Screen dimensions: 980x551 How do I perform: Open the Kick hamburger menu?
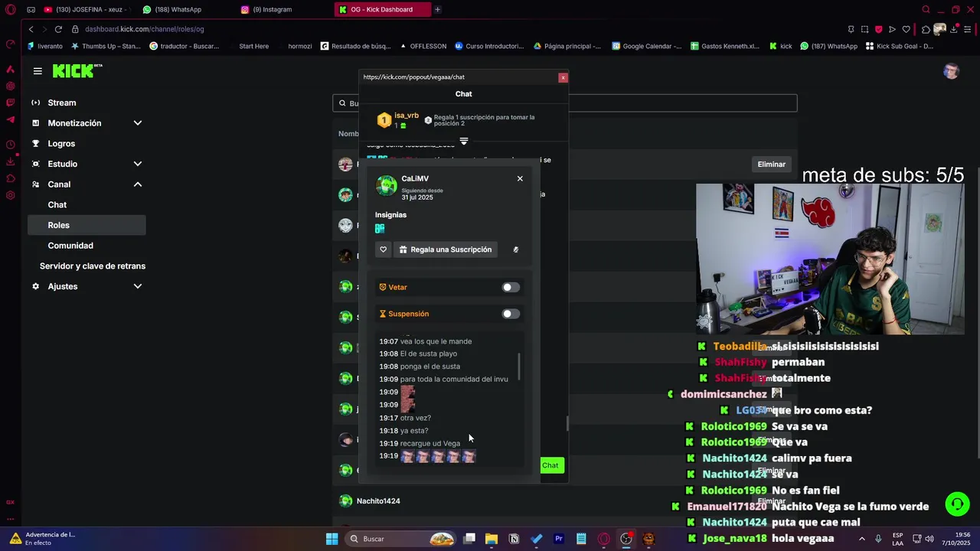click(38, 71)
